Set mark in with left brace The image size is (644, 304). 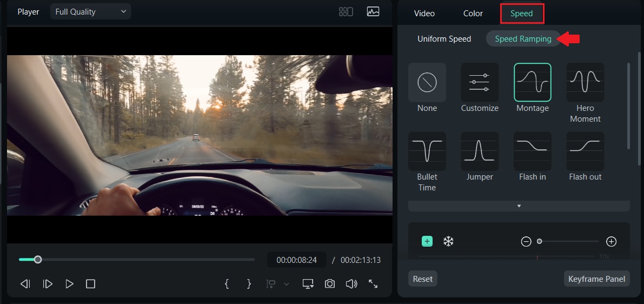coord(227,284)
